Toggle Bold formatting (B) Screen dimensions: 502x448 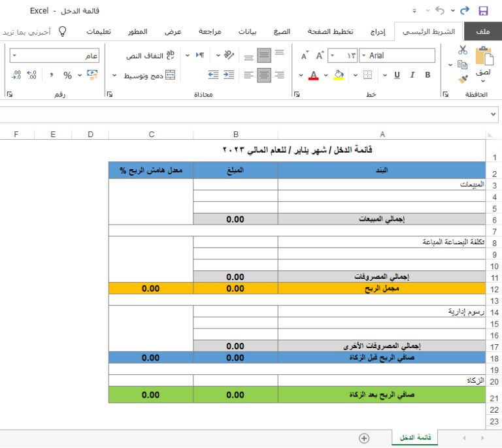[x=427, y=75]
